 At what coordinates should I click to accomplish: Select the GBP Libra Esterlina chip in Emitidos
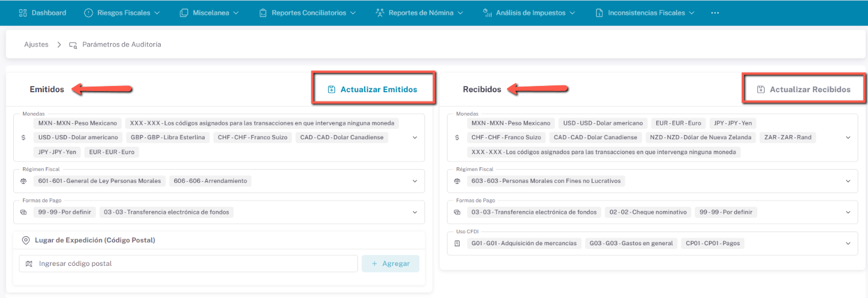tap(168, 138)
